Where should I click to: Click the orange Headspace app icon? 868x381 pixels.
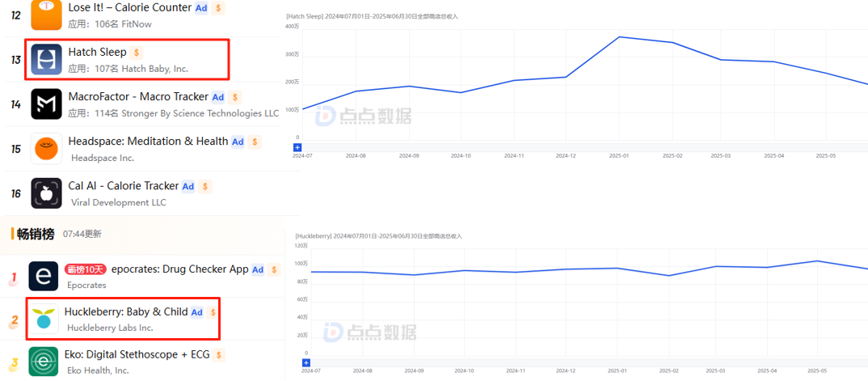pos(46,149)
